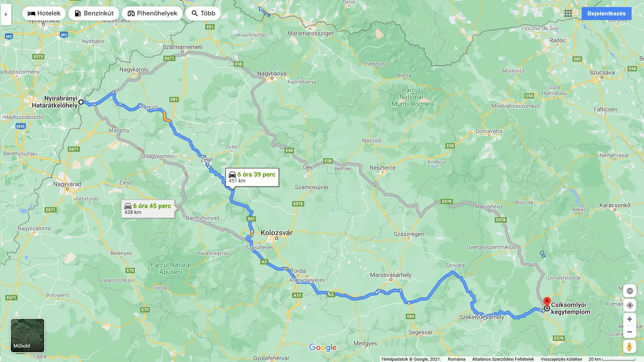Search for Benzinkút along the route

click(94, 13)
